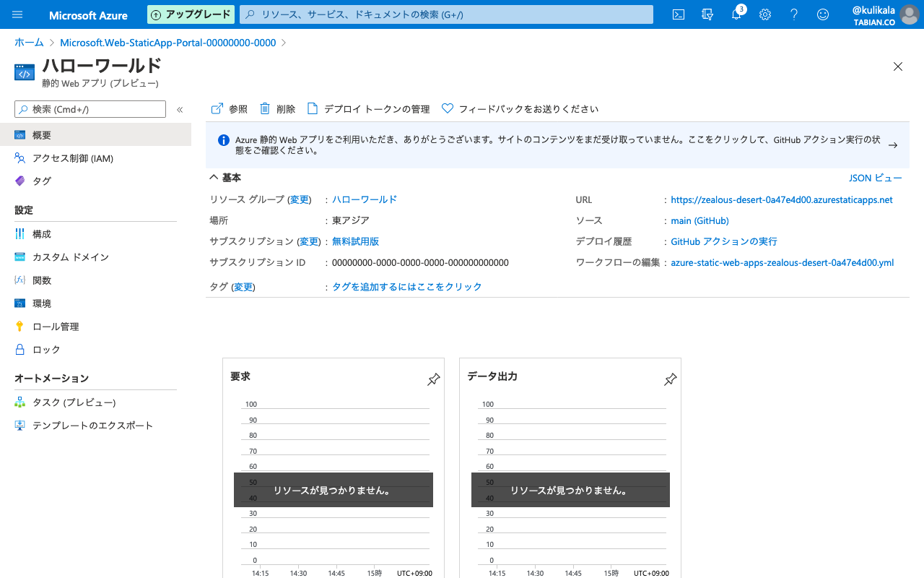The image size is (924, 578).
Task: Click the top resource search field
Action: coord(446,14)
